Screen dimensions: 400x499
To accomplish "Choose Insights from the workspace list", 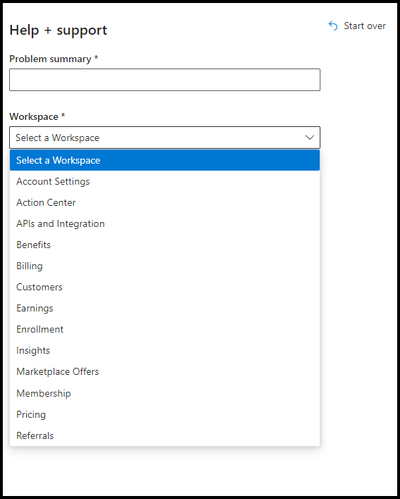I will [165, 351].
